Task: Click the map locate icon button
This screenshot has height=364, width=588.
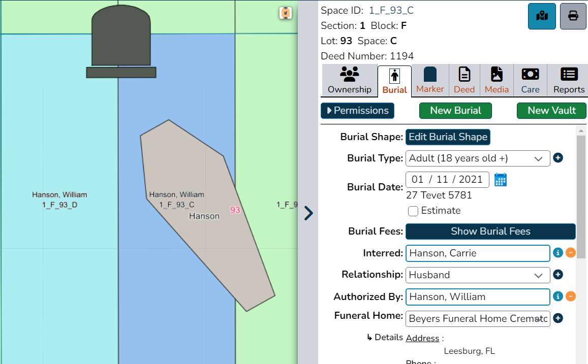Action: (542, 16)
